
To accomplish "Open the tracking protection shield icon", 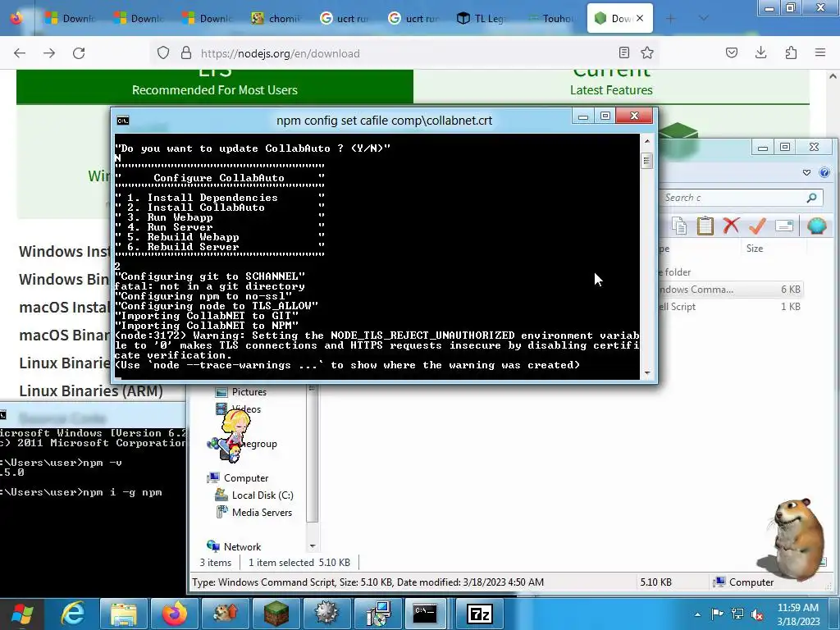I will (163, 52).
